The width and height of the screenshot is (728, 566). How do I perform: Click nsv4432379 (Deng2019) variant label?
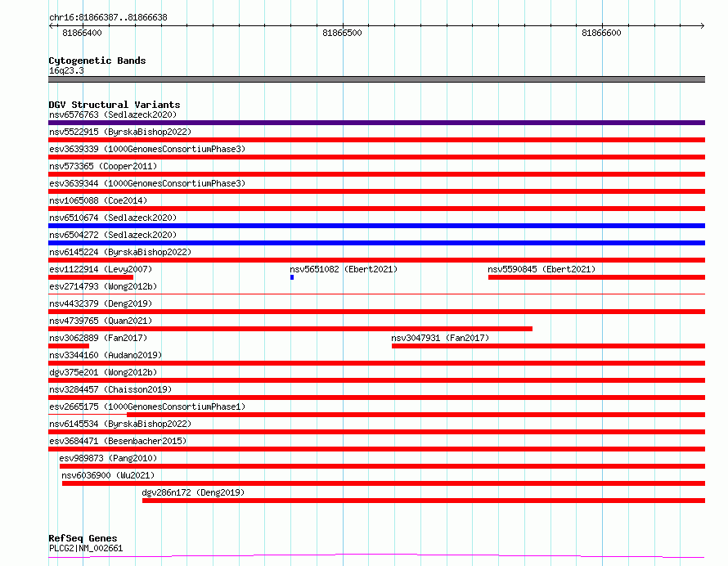101,303
